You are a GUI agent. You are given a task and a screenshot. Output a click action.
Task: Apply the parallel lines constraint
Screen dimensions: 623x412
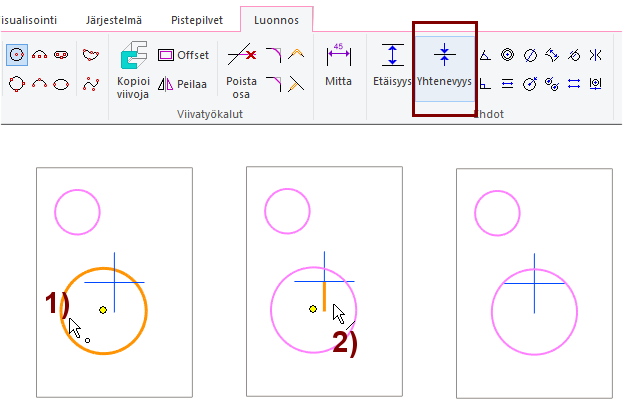point(507,84)
